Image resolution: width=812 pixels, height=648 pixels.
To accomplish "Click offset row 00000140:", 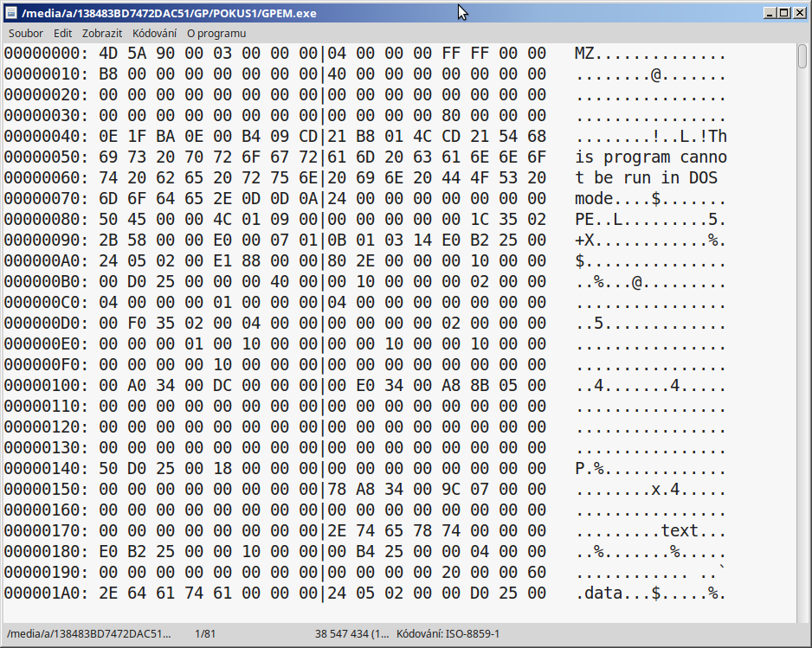I will coord(46,468).
